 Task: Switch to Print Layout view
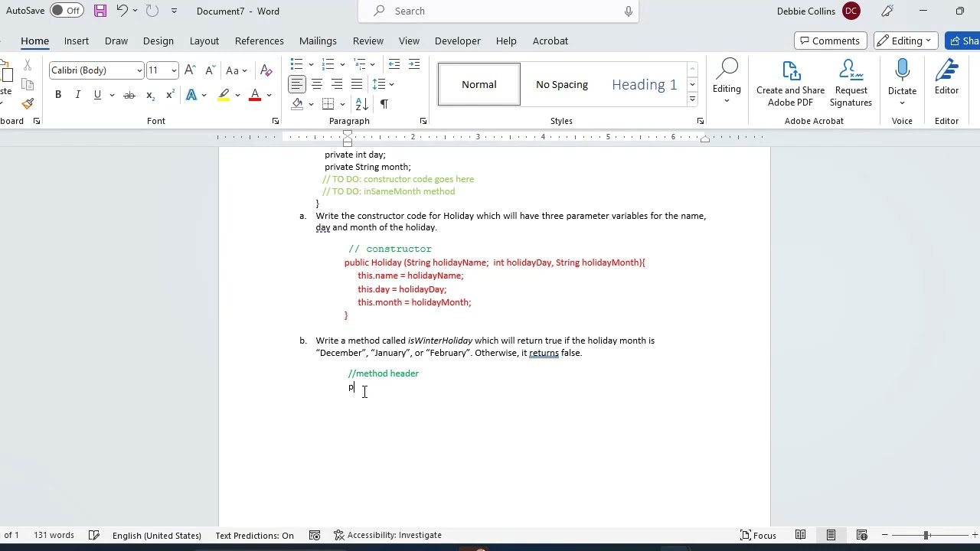coord(831,535)
